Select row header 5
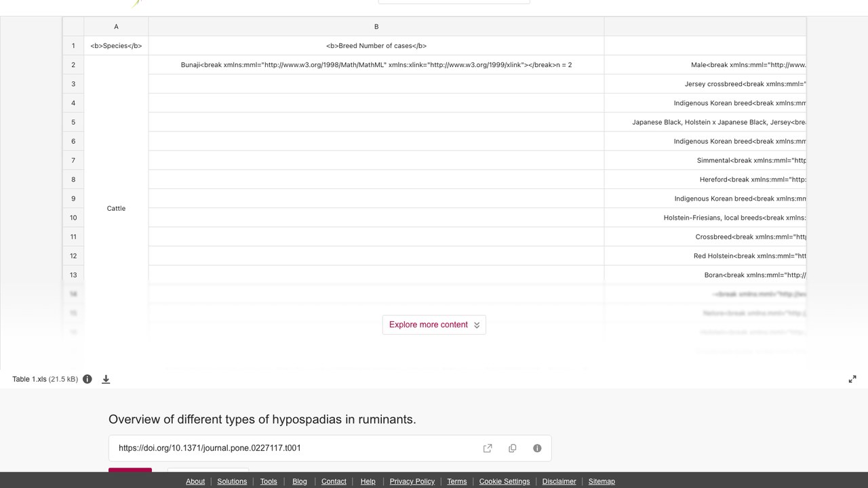The image size is (868, 488). point(73,122)
